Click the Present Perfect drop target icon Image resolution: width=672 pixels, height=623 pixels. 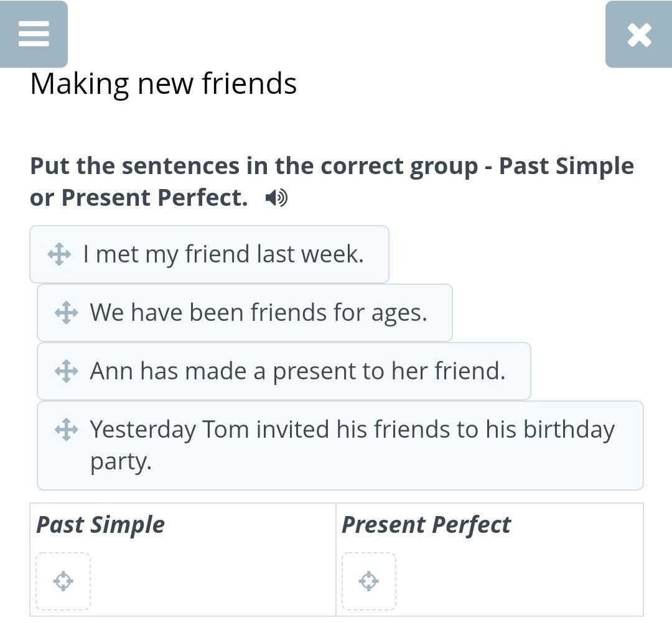click(369, 581)
